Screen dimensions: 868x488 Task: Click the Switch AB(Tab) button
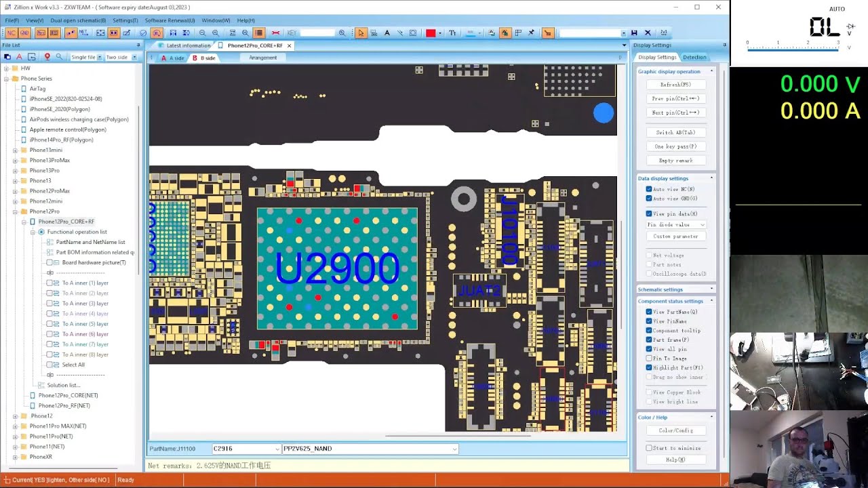pos(675,132)
